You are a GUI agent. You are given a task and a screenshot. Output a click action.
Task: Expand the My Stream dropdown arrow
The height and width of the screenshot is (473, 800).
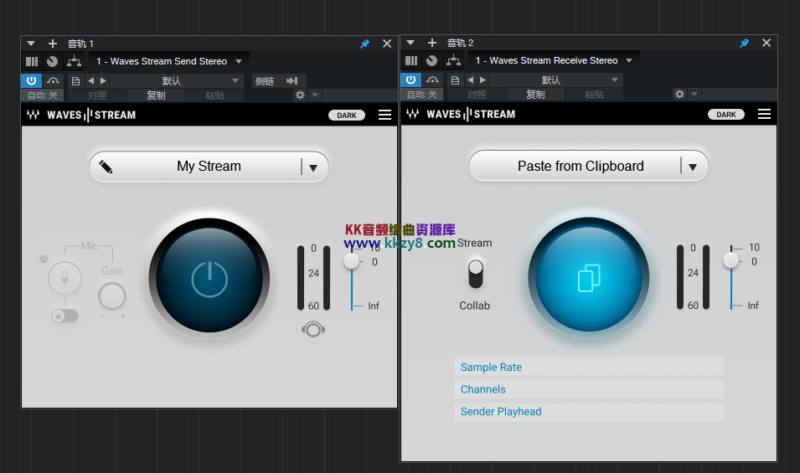pyautogui.click(x=313, y=168)
